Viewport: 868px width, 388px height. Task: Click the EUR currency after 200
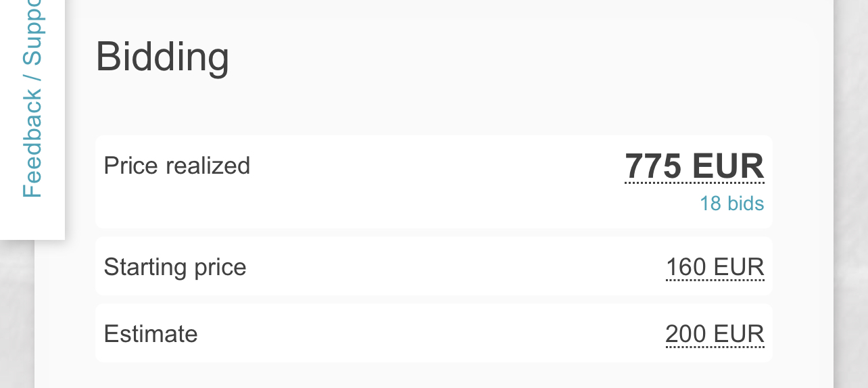[x=738, y=334]
